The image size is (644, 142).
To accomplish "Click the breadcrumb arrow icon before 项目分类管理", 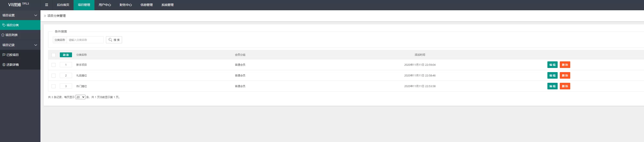I will coord(45,16).
